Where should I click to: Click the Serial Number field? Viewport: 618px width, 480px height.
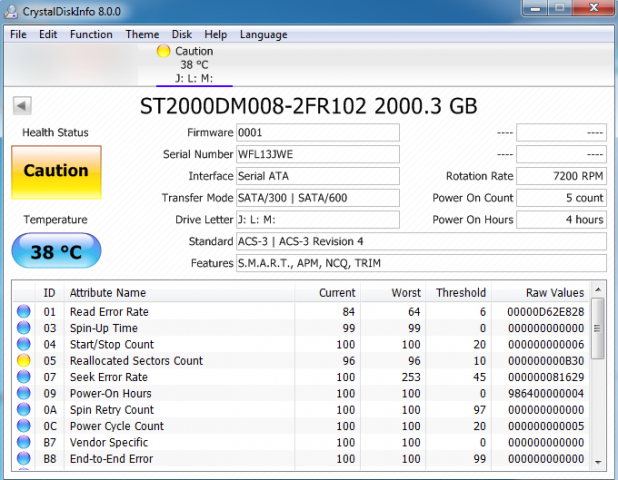(317, 155)
